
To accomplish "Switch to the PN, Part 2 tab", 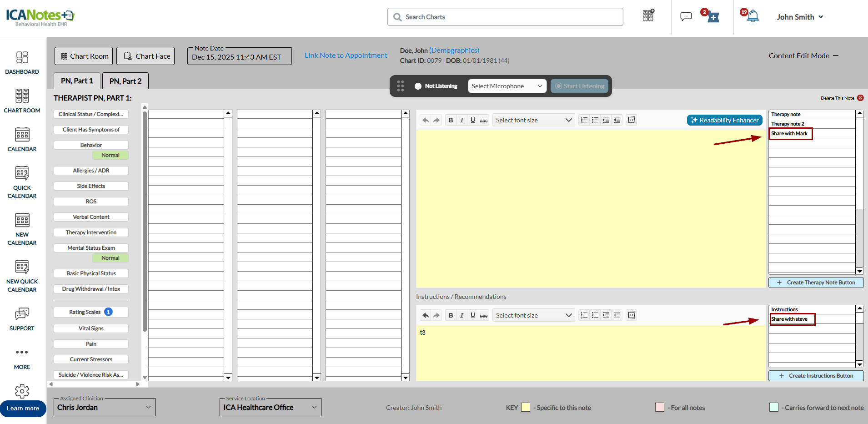I will (x=125, y=81).
